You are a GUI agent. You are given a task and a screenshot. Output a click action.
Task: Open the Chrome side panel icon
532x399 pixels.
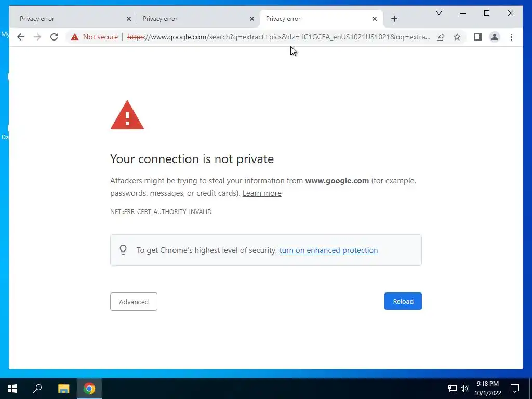coord(478,37)
